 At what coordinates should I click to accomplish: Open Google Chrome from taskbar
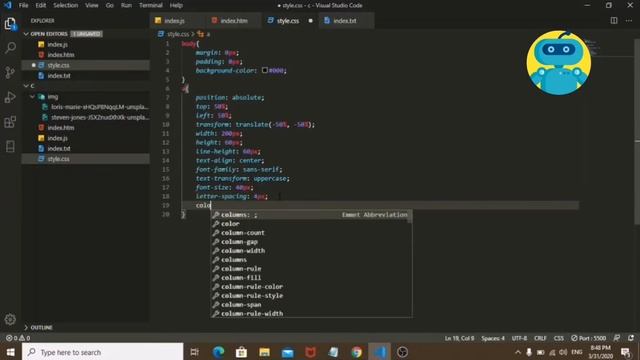tap(356, 352)
